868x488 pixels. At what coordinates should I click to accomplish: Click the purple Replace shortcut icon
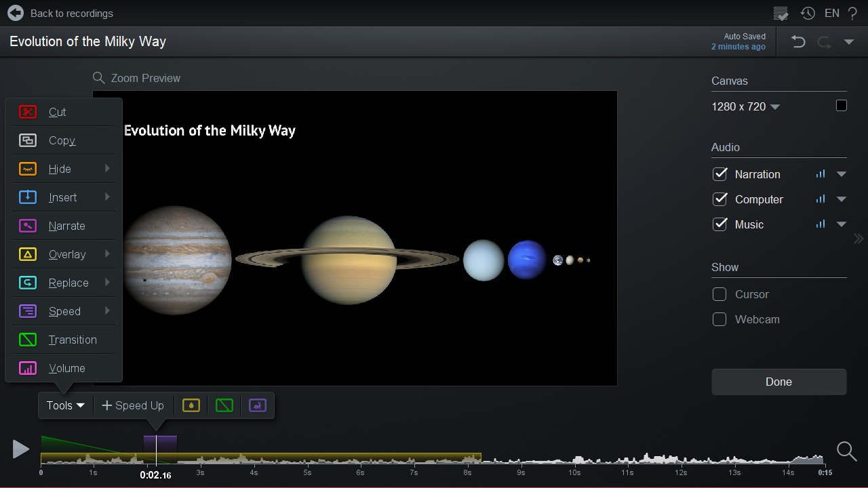pos(257,405)
